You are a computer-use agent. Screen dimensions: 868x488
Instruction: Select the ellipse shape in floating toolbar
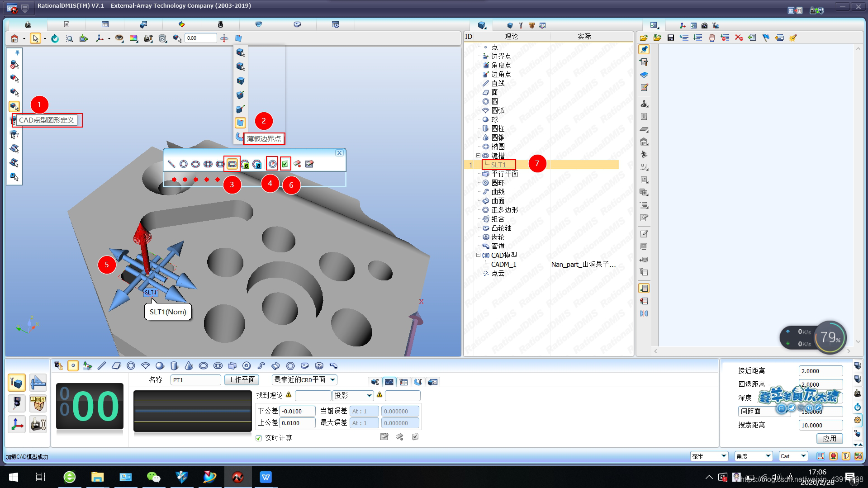[195, 164]
